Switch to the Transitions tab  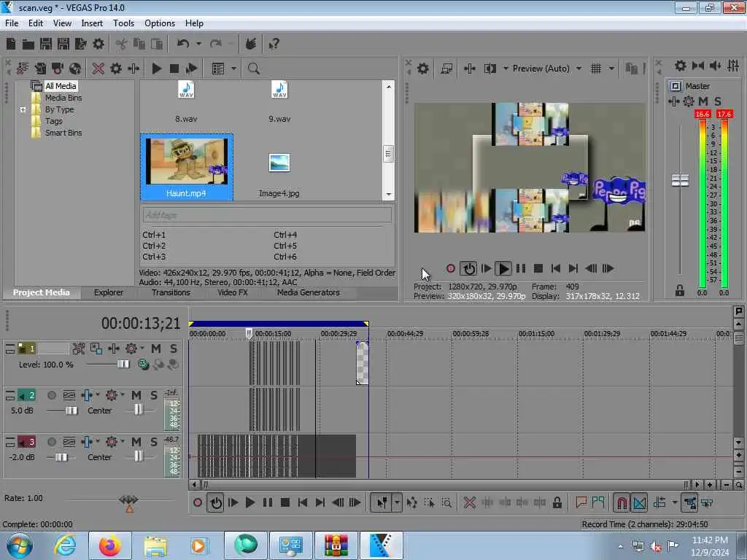pyautogui.click(x=171, y=292)
